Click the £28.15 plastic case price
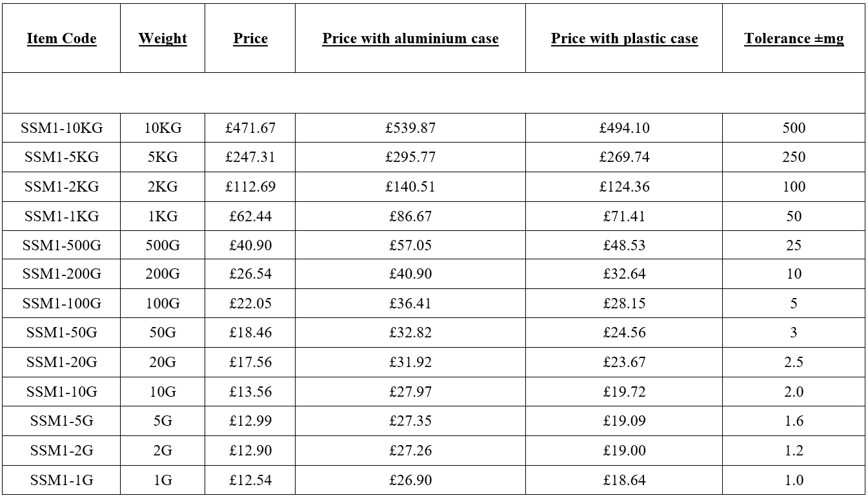 click(x=624, y=303)
